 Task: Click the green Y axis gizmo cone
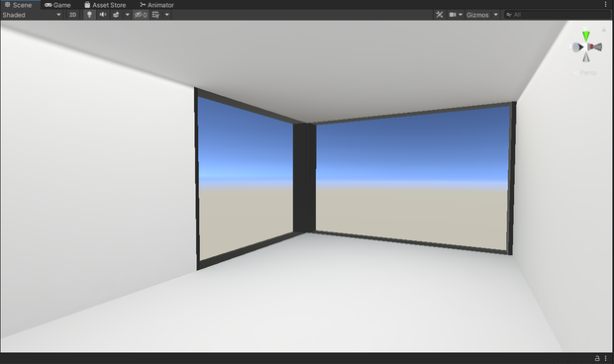(586, 36)
